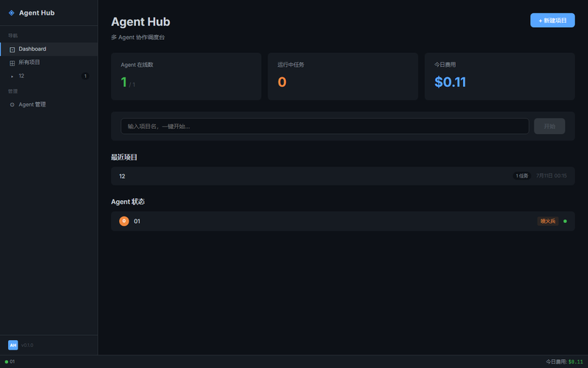The height and width of the screenshot is (368, 588).
Task: Click the green 01 indicator in the status bar
Action: click(x=10, y=361)
